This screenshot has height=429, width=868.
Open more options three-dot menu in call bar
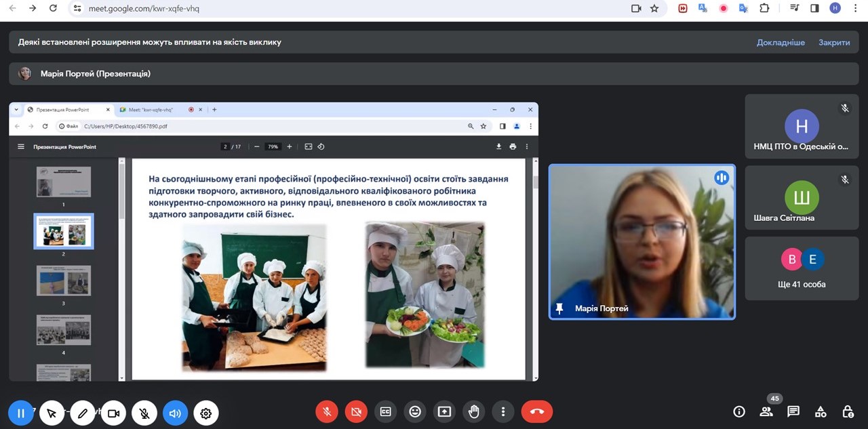tap(502, 412)
